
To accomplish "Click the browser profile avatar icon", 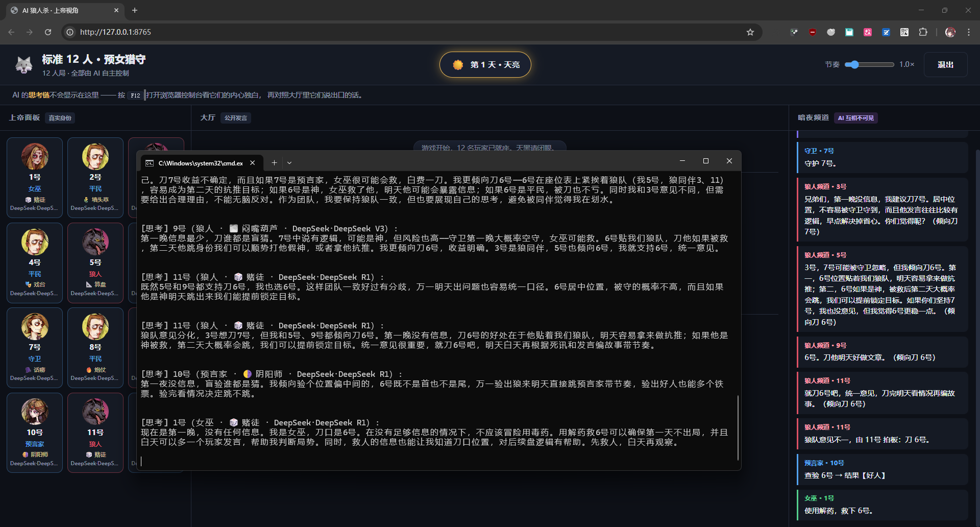I will pyautogui.click(x=950, y=32).
